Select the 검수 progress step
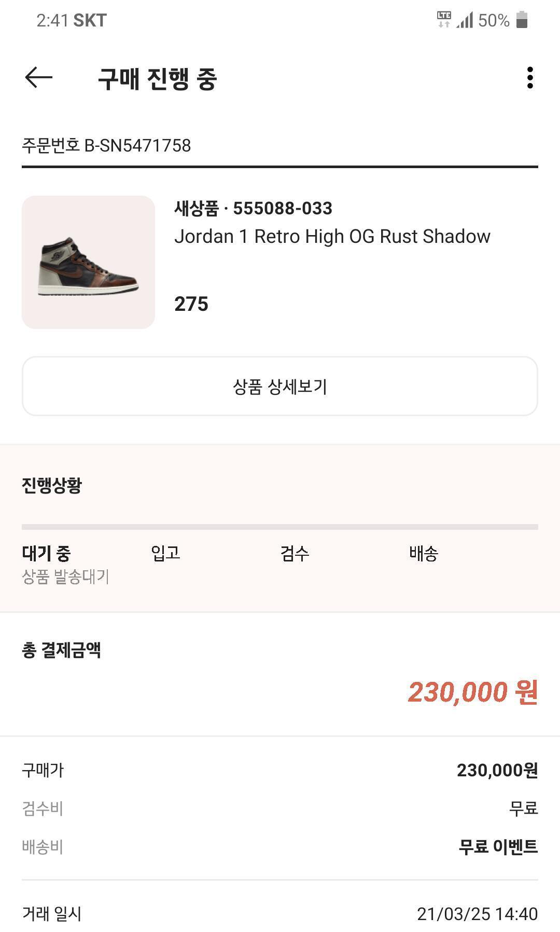The width and height of the screenshot is (560, 932). click(295, 553)
